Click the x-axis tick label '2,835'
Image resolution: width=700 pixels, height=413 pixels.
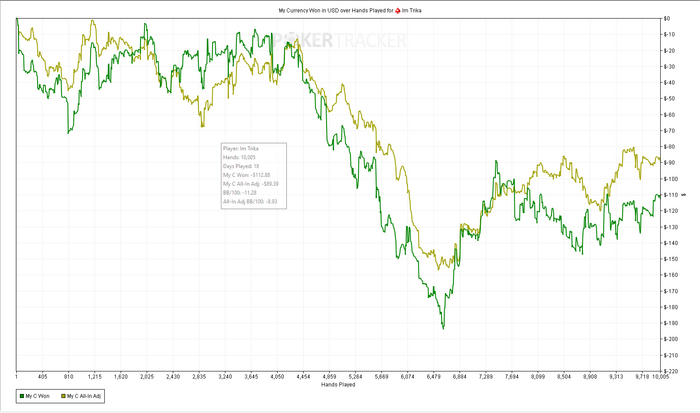coord(199,377)
